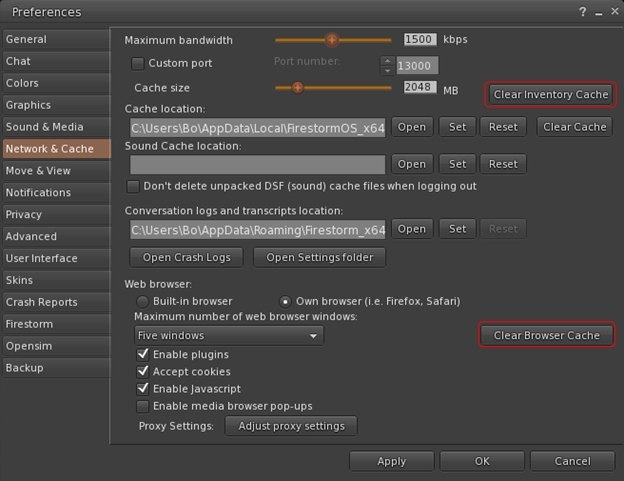Viewport: 624px width, 481px height.
Task: Increase port number with stepper up arrow
Action: click(387, 60)
